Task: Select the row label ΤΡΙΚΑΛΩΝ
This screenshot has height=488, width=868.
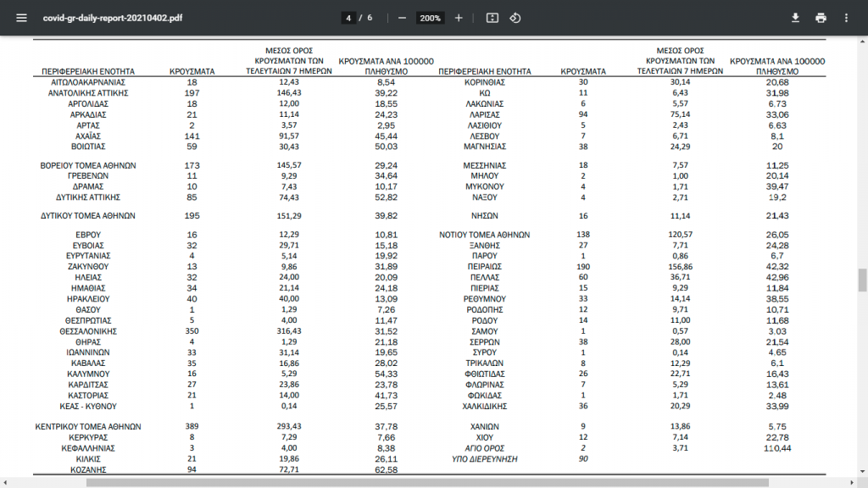Action: 484,363
